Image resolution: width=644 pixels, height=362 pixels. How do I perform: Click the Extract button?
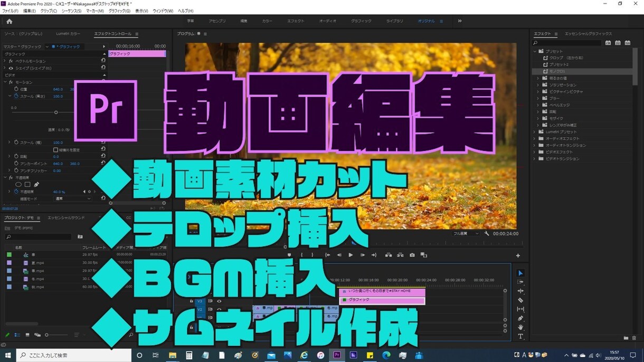pos(400,255)
